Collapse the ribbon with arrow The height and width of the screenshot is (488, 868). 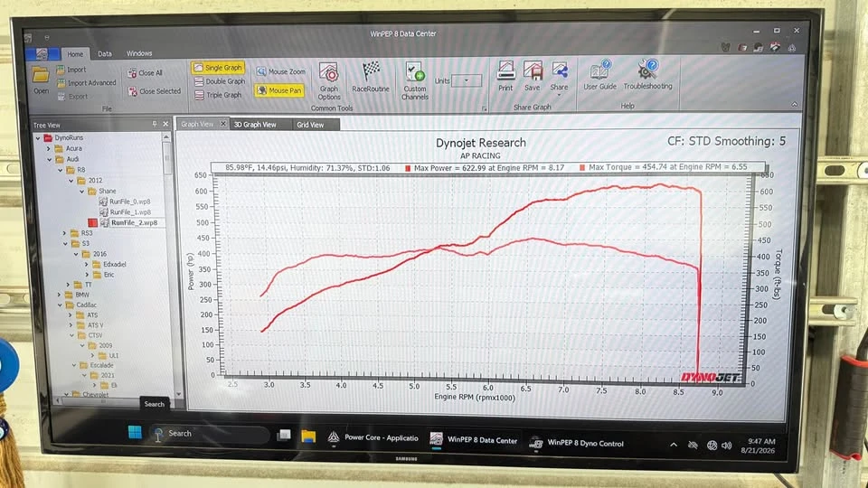795,104
